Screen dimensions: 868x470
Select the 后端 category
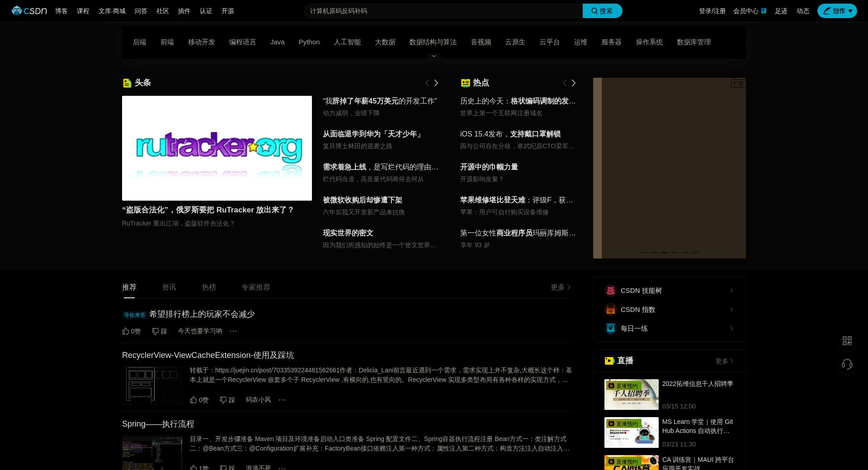tap(140, 42)
